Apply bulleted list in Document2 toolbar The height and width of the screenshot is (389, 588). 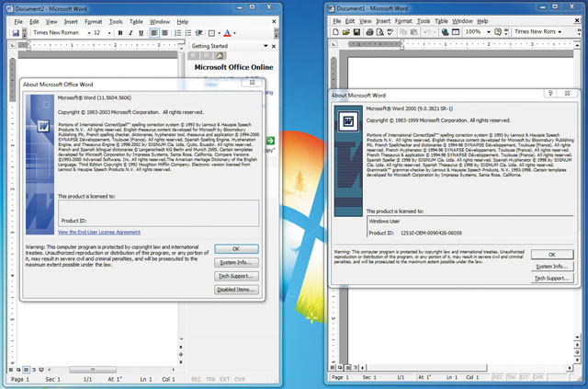188,33
